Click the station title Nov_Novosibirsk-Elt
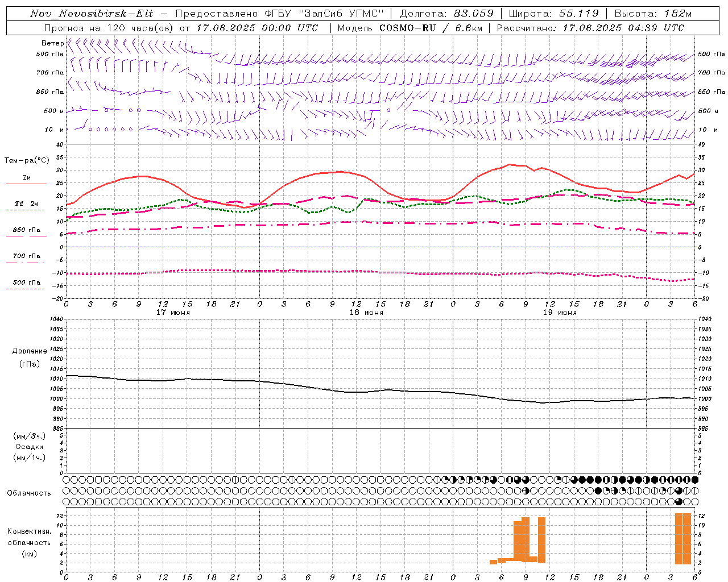The height and width of the screenshot is (582, 728). [x=92, y=14]
